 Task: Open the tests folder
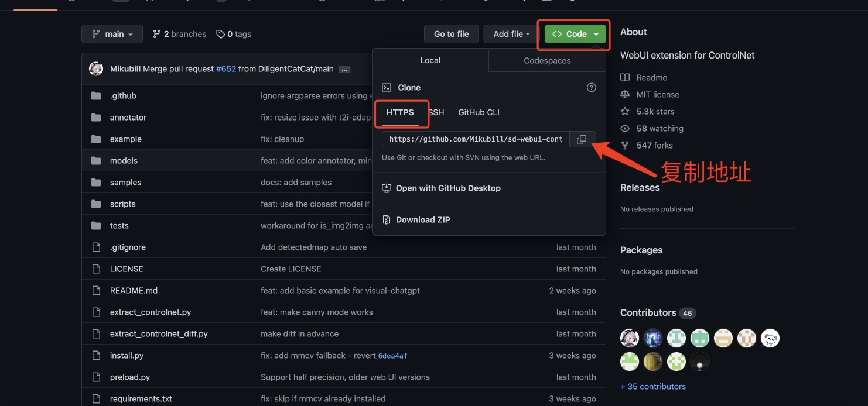coord(119,225)
